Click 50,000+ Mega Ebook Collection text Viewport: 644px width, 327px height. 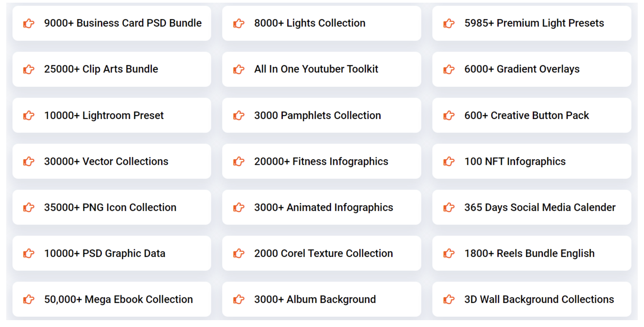(118, 299)
